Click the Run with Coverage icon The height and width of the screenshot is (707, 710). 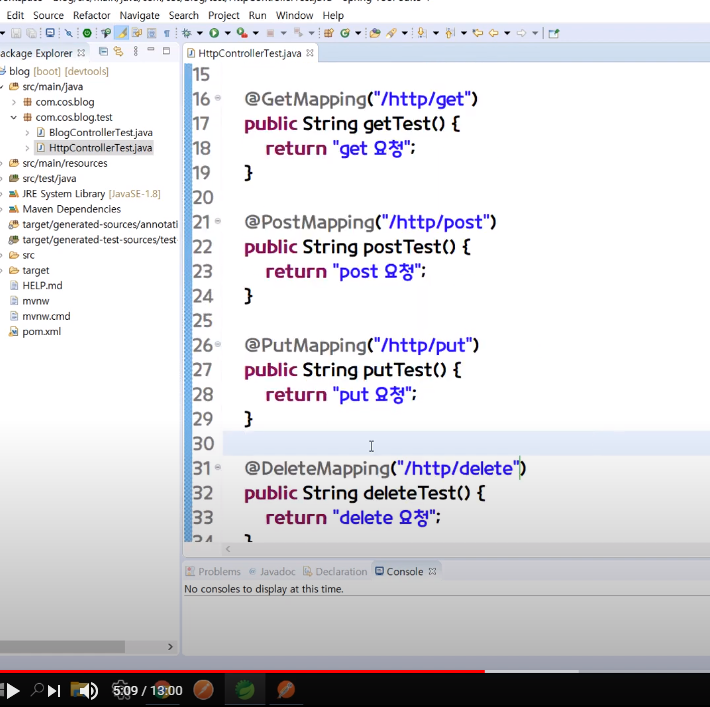(x=242, y=33)
